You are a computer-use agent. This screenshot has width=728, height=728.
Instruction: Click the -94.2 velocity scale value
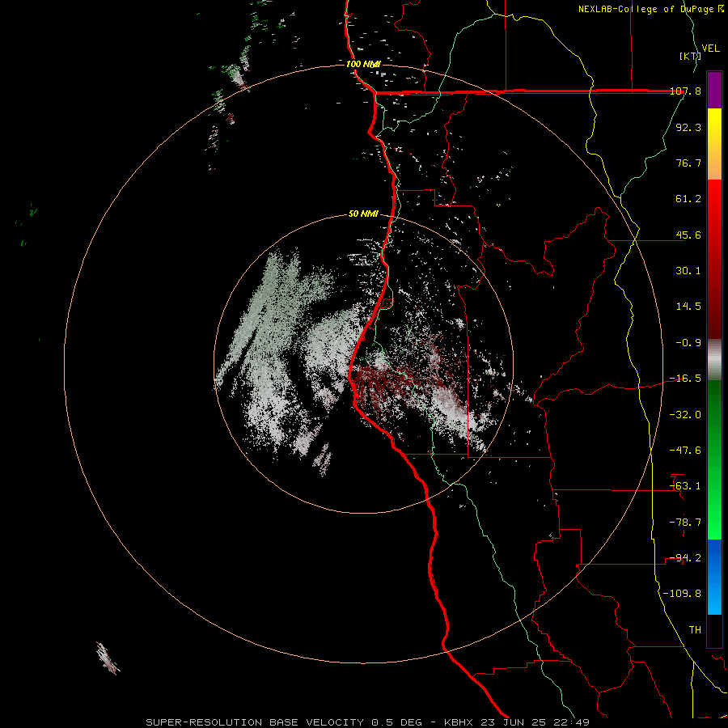pyautogui.click(x=685, y=558)
